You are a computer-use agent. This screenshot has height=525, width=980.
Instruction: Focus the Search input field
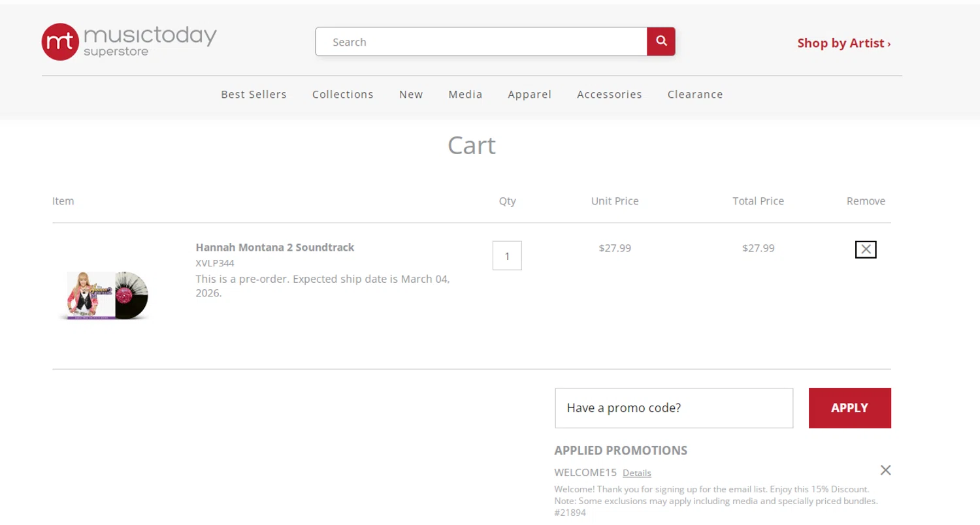482,42
